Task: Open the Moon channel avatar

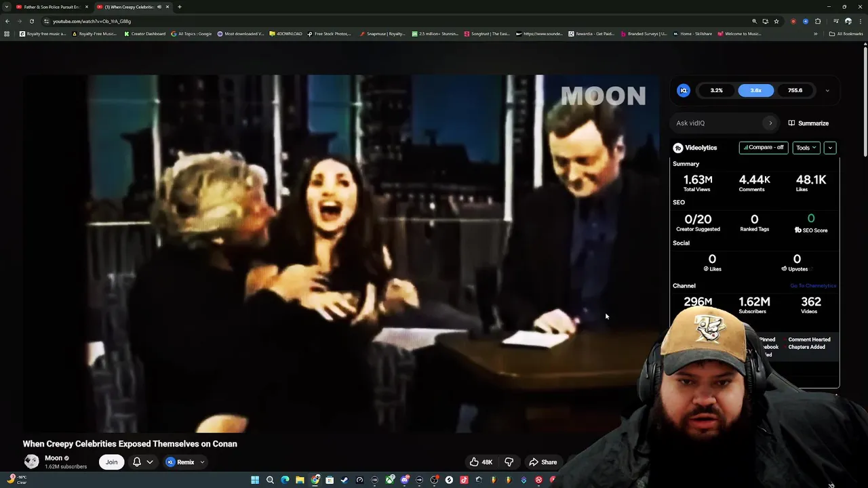Action: (31, 462)
